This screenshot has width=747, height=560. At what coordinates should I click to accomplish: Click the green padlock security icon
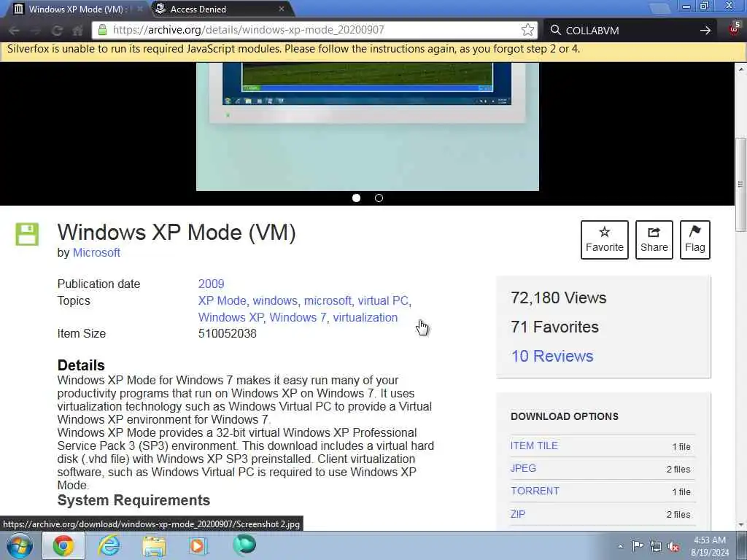coord(102,30)
